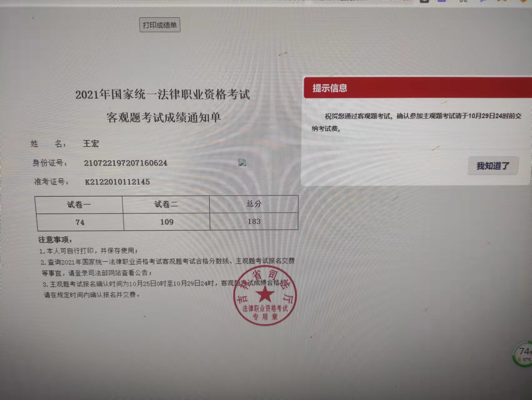Click the total score cell 183
This screenshot has width=532, height=400.
pyautogui.click(x=254, y=221)
